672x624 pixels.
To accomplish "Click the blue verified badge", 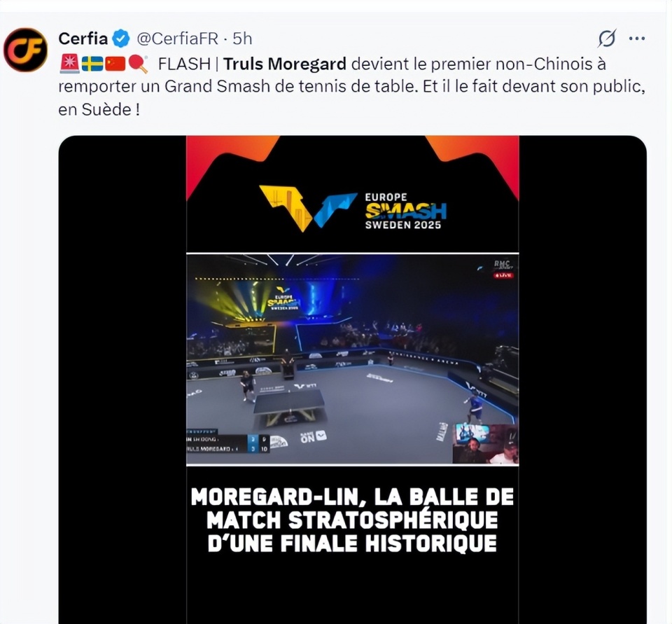I will [121, 39].
